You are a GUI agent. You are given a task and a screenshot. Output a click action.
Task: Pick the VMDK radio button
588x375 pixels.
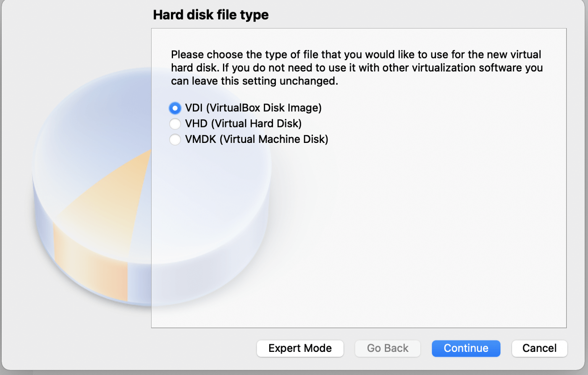175,139
